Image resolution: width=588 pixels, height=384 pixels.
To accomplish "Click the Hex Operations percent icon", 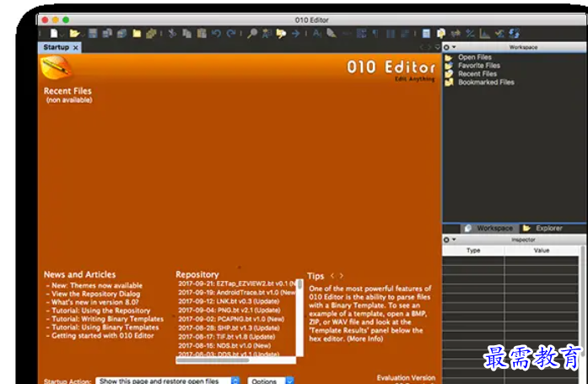I will (x=470, y=34).
